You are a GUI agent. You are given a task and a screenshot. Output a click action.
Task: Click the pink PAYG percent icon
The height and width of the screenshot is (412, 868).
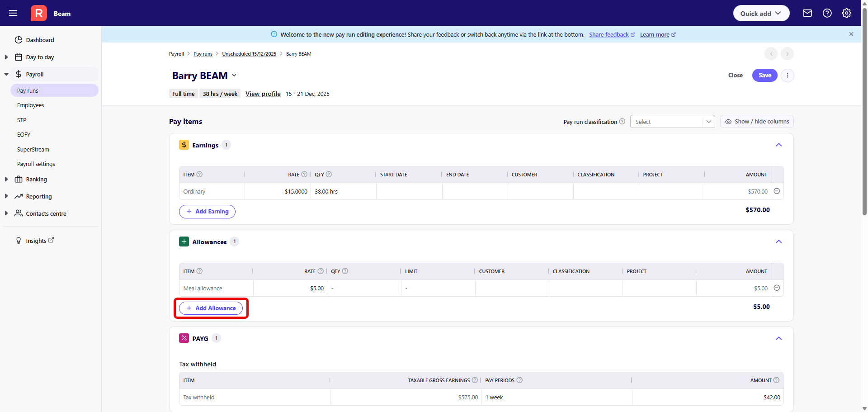184,338
